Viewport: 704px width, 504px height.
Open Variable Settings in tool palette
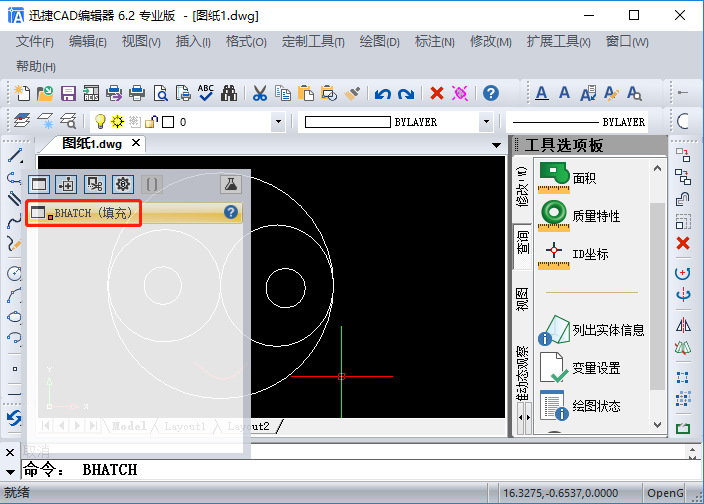pos(580,368)
